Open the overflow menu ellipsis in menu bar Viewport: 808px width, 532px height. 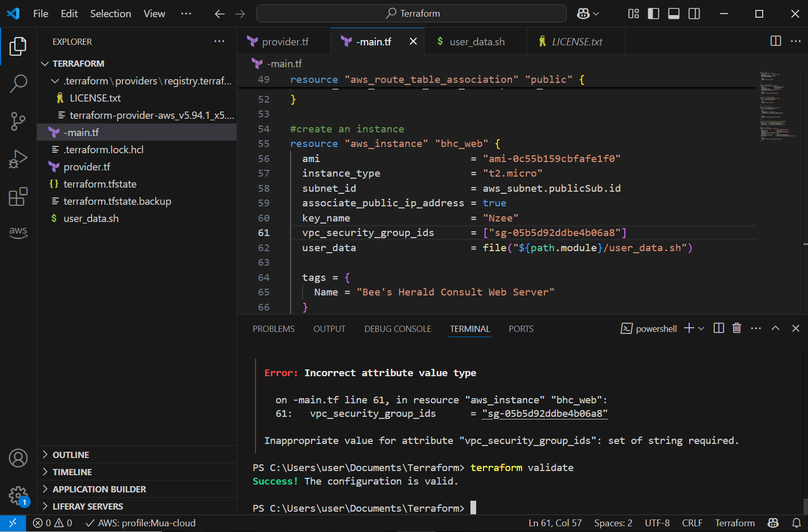(x=186, y=14)
